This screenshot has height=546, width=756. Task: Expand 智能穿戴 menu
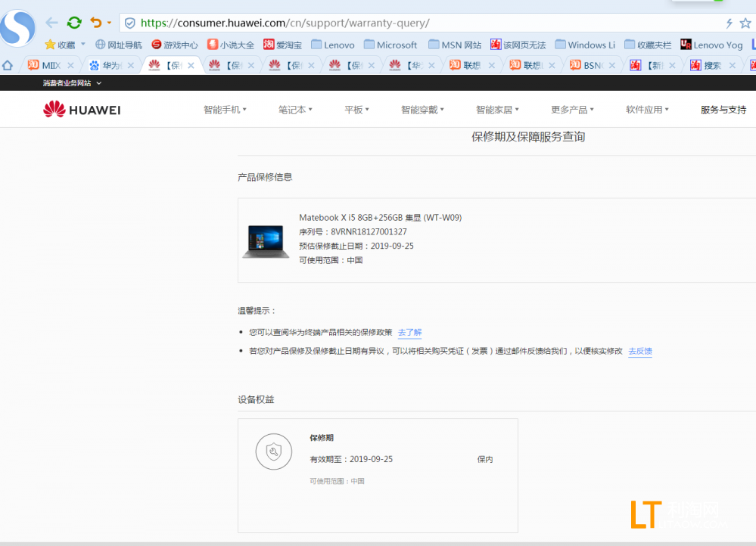pos(422,110)
